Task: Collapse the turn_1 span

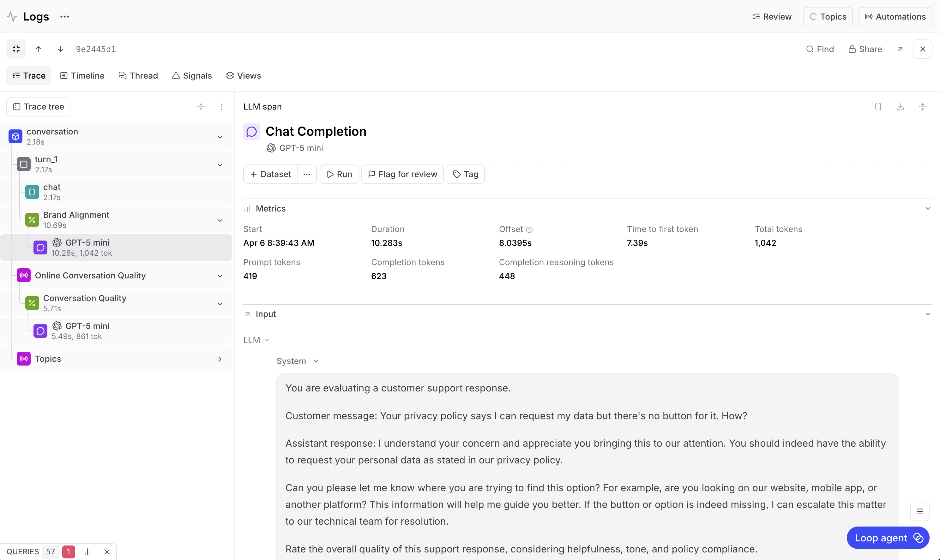Action: point(220,165)
